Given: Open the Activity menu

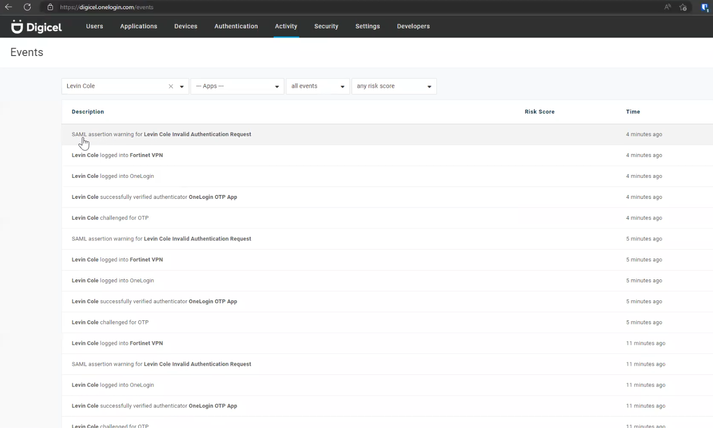Looking at the screenshot, I should 286,26.
